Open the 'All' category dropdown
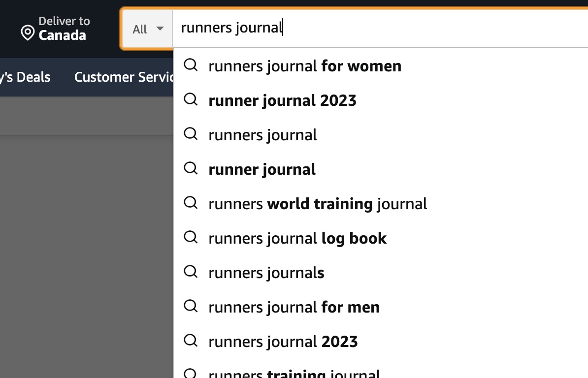Screen dimensions: 588x378 146,29
